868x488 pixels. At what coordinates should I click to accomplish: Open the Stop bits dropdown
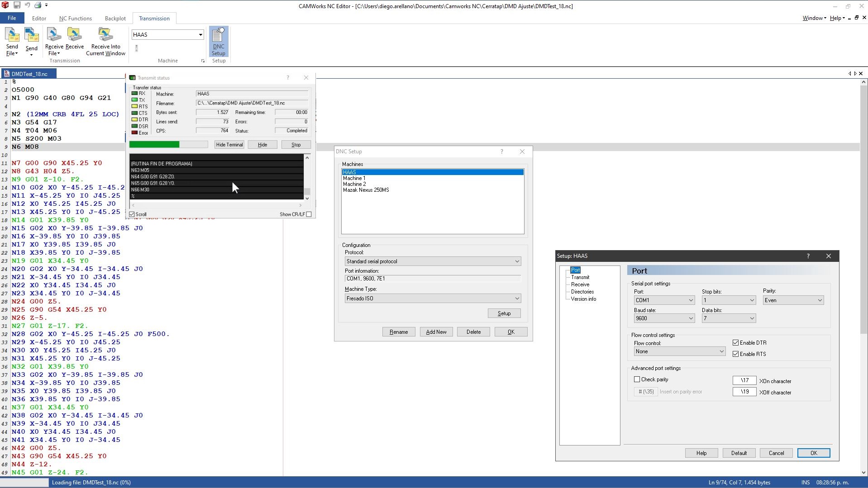729,300
